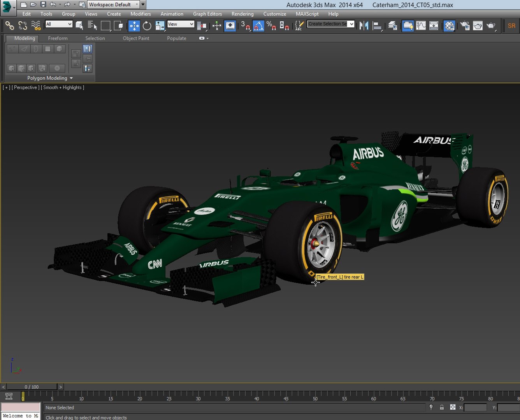
Task: Activate the Select and Move tool
Action: click(x=134, y=26)
